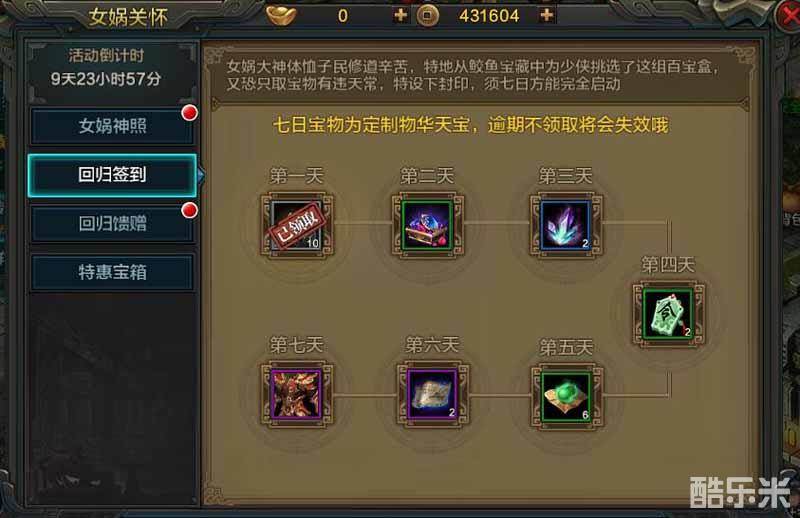Click the Day 3 purple crystal reward
This screenshot has height=518, width=800.
(x=566, y=225)
